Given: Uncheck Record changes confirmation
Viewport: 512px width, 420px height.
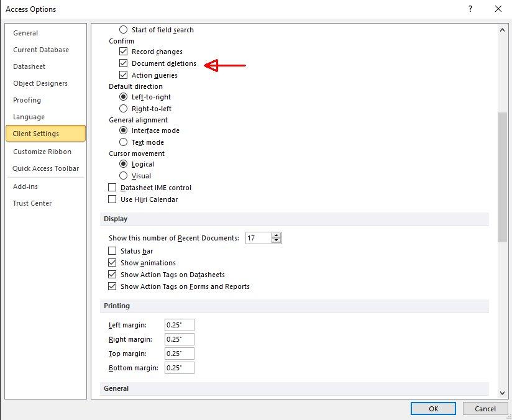Looking at the screenshot, I should click(123, 52).
